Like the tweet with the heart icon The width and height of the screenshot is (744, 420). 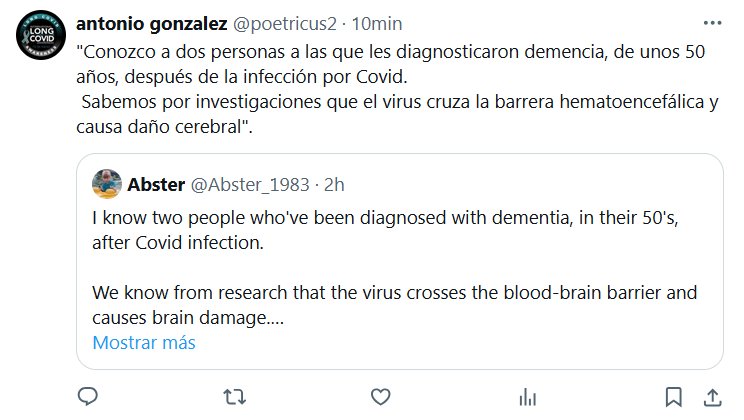(379, 397)
